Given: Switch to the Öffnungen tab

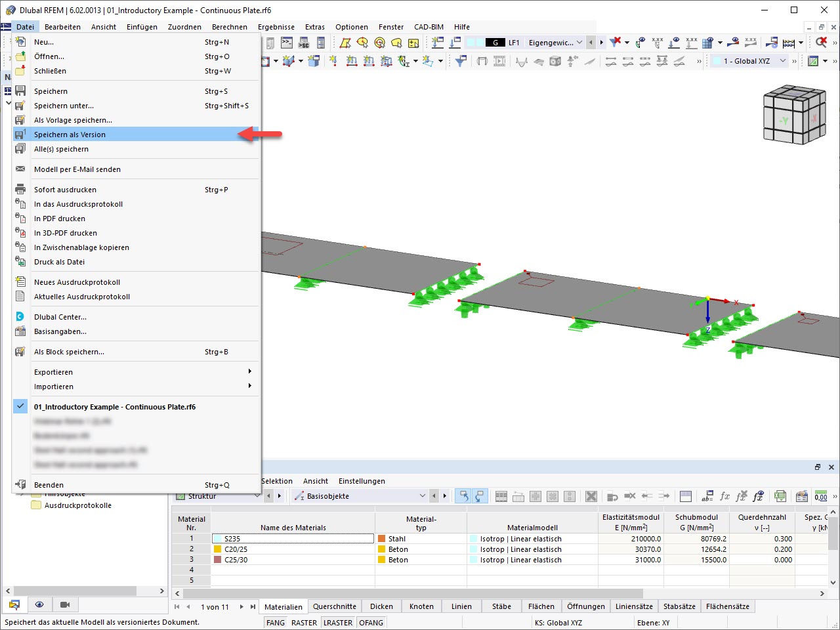Looking at the screenshot, I should point(586,606).
